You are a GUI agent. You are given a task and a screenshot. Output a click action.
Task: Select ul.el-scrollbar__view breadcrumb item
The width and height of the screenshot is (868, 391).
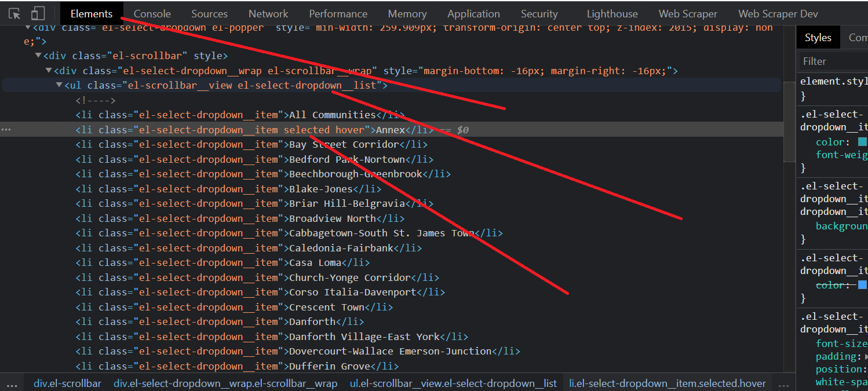[x=453, y=383]
